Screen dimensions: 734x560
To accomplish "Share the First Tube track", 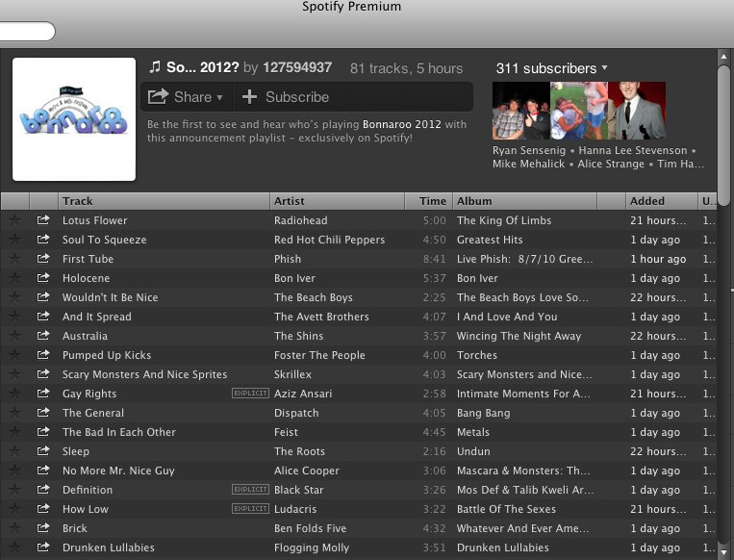I will pos(43,258).
